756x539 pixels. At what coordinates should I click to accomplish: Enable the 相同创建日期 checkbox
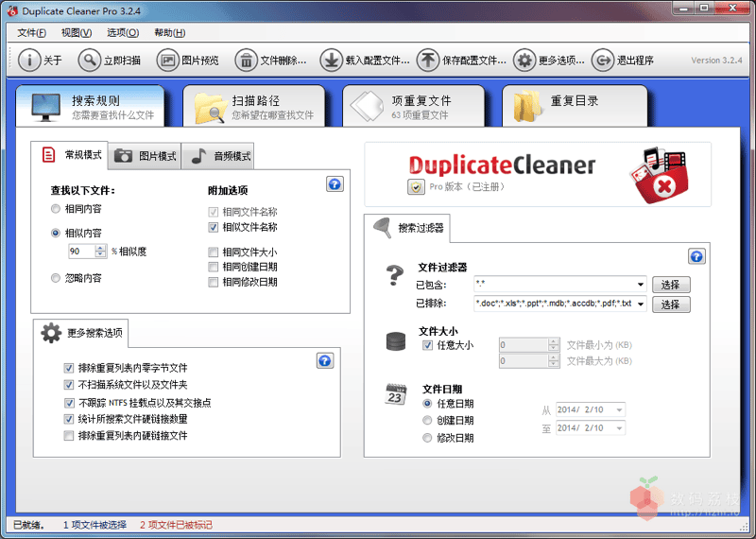[214, 267]
